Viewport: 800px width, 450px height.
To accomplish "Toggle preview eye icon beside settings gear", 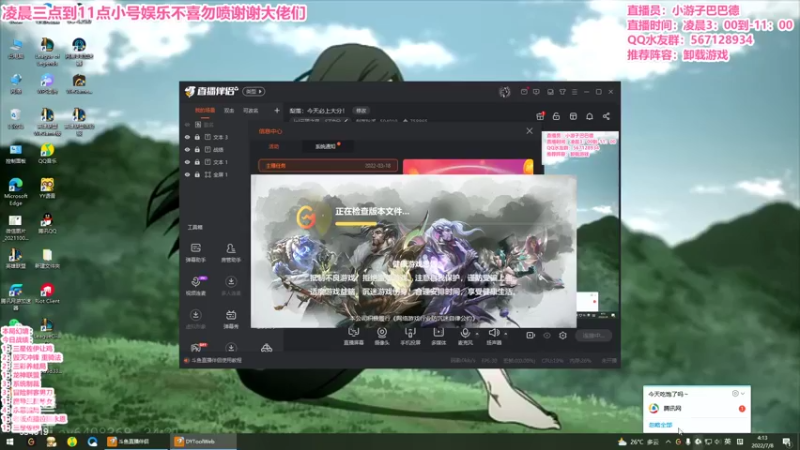I will tap(547, 335).
